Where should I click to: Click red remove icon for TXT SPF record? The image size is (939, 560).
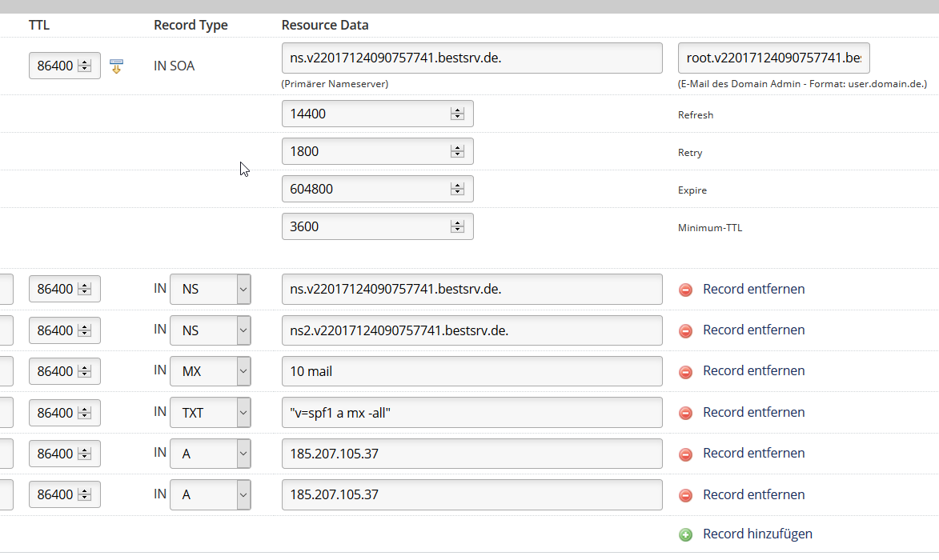coord(685,413)
